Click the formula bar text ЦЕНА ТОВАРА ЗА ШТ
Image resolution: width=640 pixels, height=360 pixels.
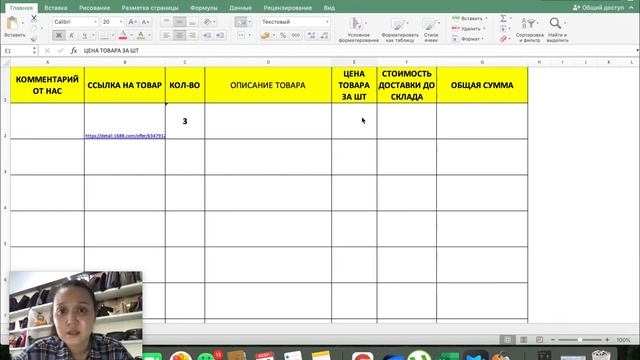tap(111, 51)
